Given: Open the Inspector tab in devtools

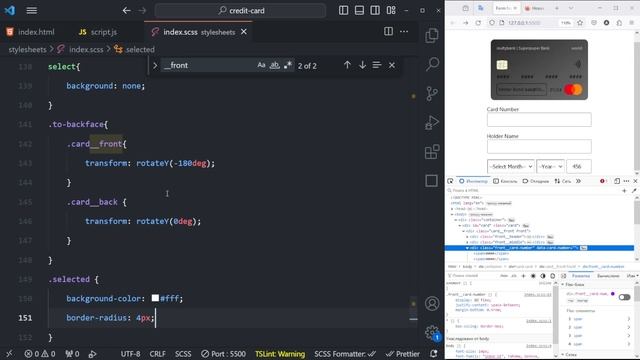Looking at the screenshot, I should point(473,181).
